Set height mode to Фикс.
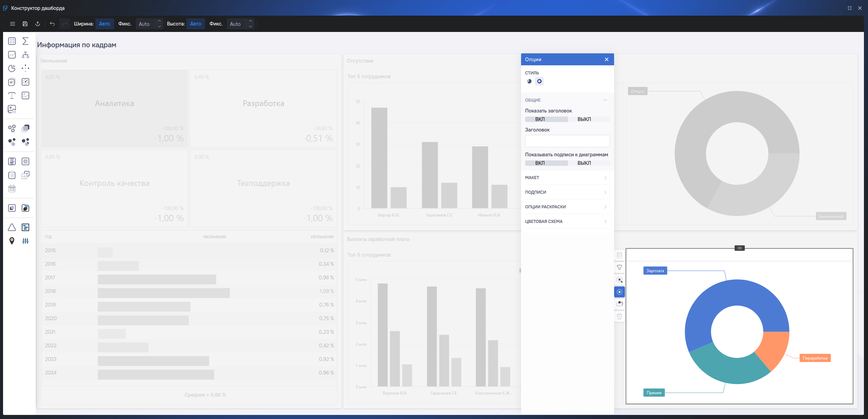Screen dimensions: 868x419 [216, 24]
